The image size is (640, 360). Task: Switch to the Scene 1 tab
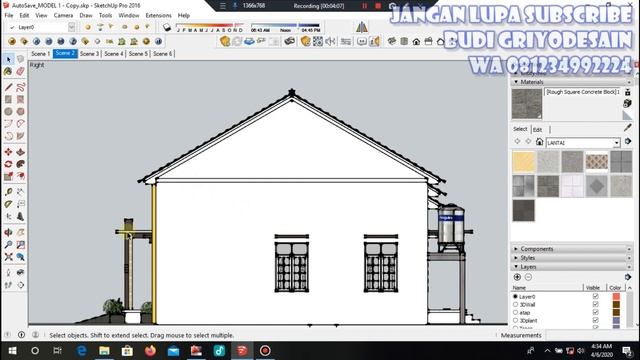point(40,53)
